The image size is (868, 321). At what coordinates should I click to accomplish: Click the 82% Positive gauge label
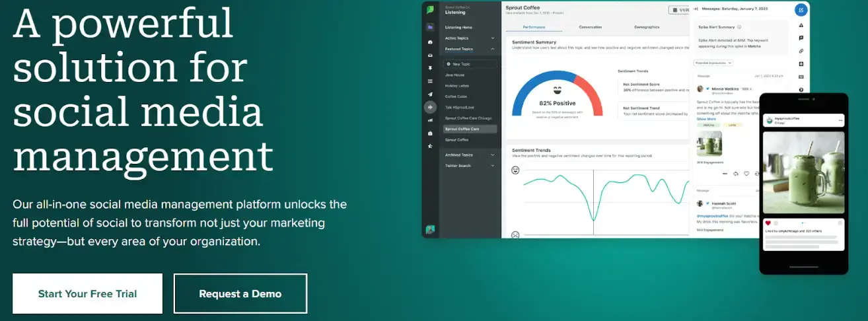pyautogui.click(x=557, y=104)
